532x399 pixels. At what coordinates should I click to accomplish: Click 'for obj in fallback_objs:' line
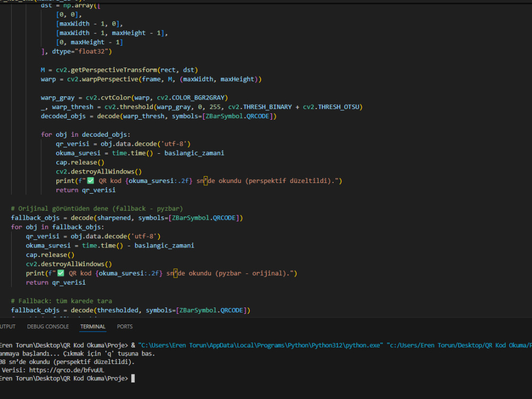coord(57,227)
